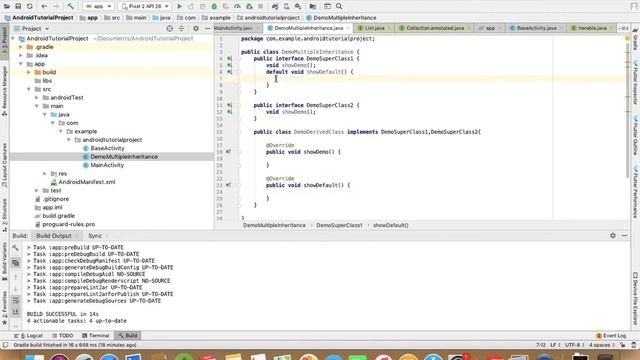Screen dimensions: 640x360
Task: Open the Sync tab in Build panel
Action: coord(95,236)
